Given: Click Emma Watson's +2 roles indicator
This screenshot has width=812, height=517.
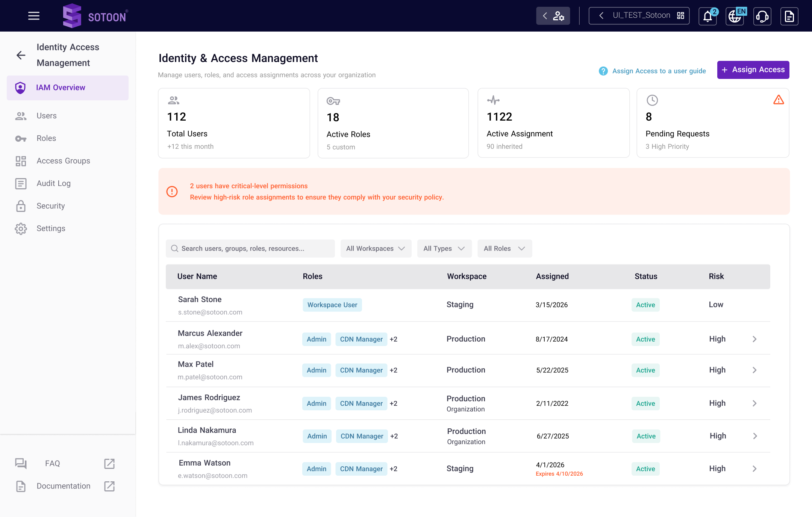Looking at the screenshot, I should pyautogui.click(x=394, y=469).
